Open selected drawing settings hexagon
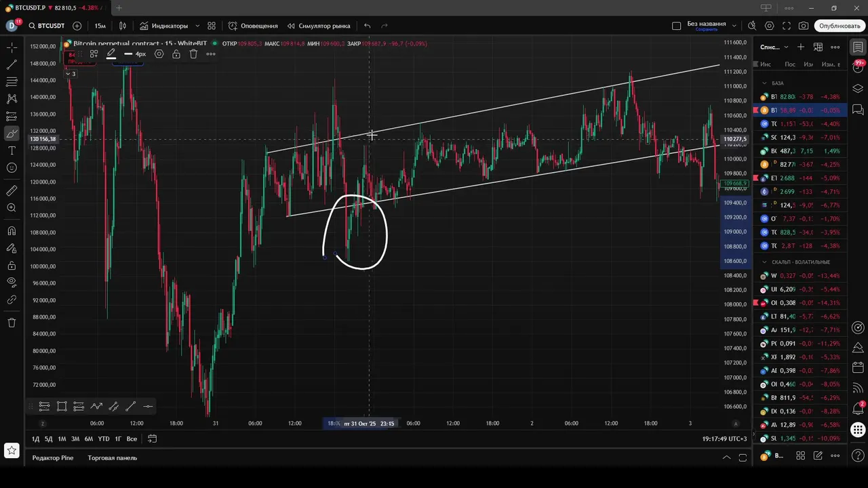Viewport: 868px width, 488px height. pyautogui.click(x=159, y=54)
